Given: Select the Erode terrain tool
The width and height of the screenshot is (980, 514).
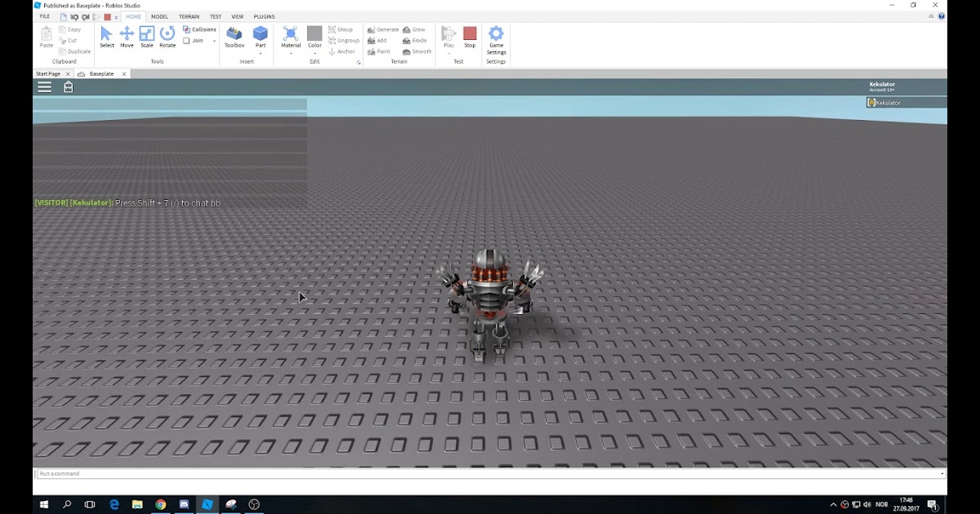Looking at the screenshot, I should (x=415, y=40).
